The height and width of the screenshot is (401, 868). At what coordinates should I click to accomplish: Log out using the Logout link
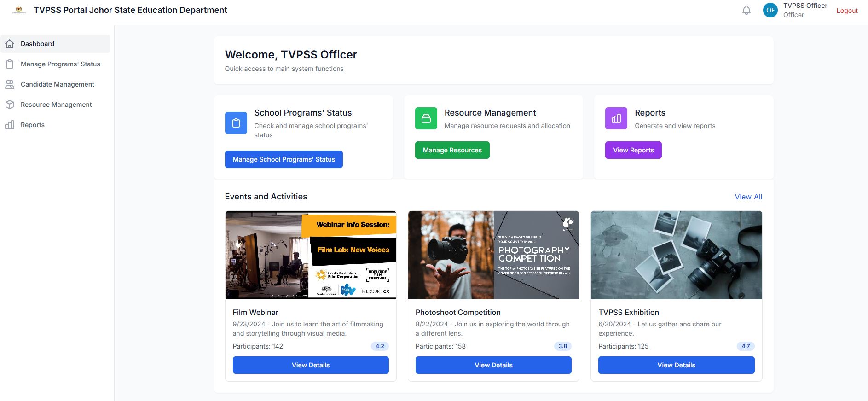tap(847, 11)
